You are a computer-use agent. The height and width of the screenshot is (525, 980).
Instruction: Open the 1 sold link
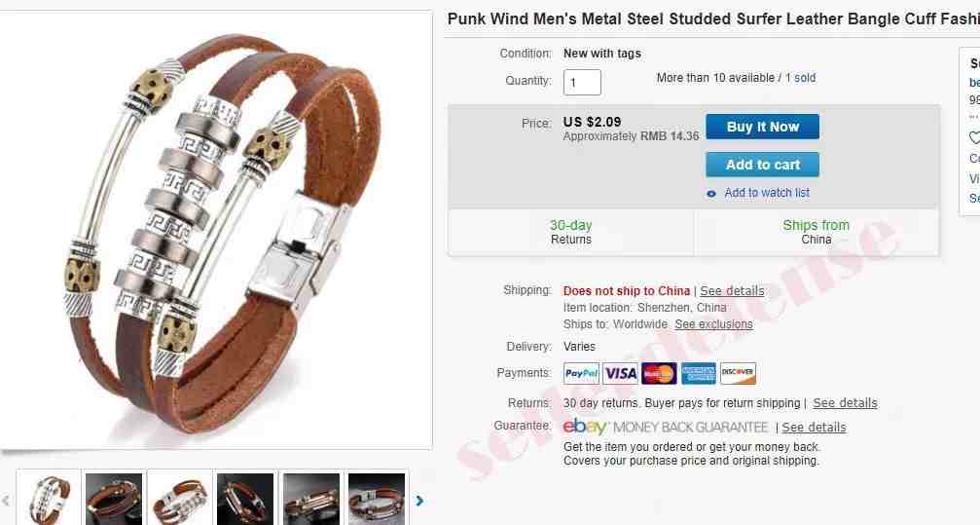(801, 78)
